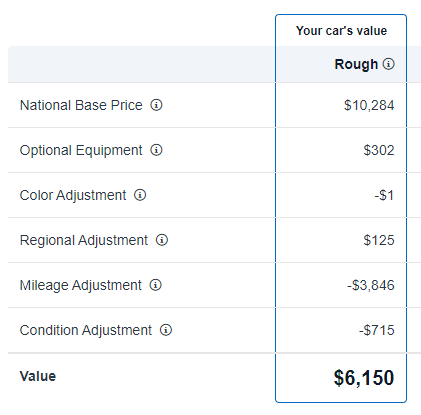This screenshot has width=421, height=415.
Task: Click the bold Value row label
Action: pos(38,376)
